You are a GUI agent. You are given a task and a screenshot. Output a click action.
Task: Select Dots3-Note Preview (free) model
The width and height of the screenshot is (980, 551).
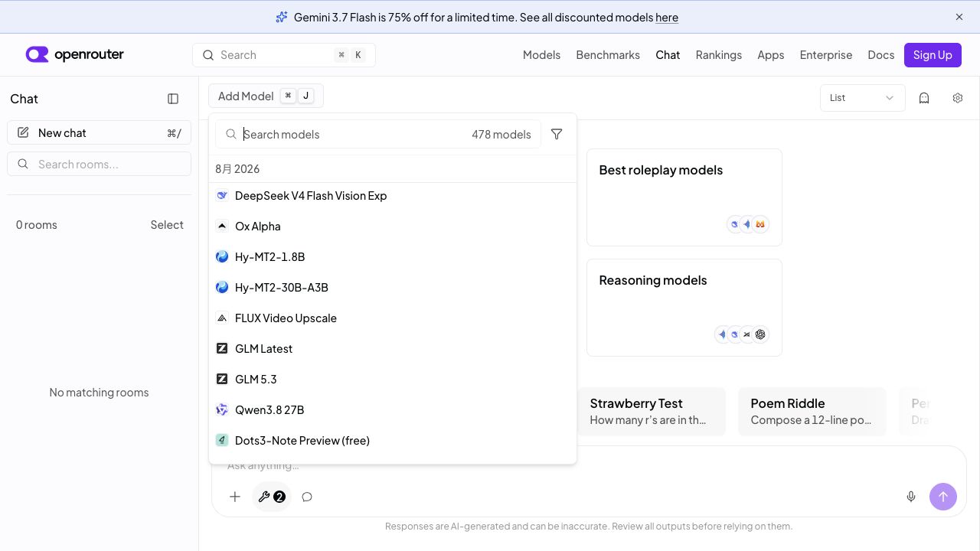392,440
